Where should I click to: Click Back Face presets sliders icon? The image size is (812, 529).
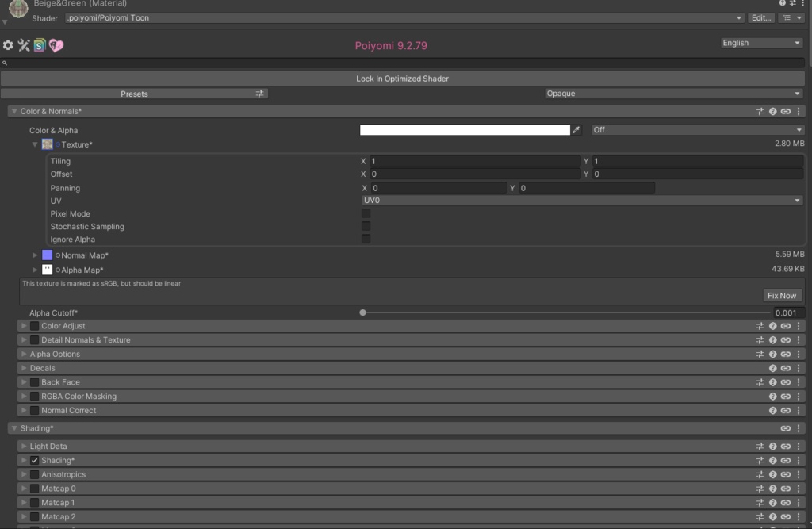[760, 381]
